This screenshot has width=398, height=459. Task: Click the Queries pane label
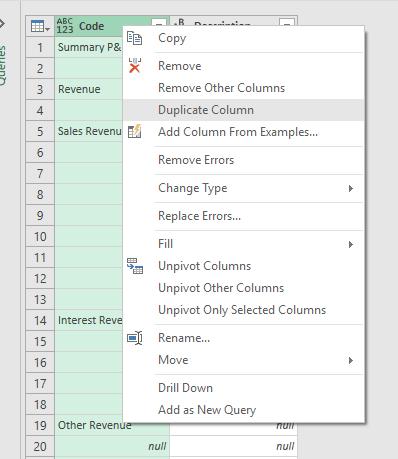pos(2,66)
